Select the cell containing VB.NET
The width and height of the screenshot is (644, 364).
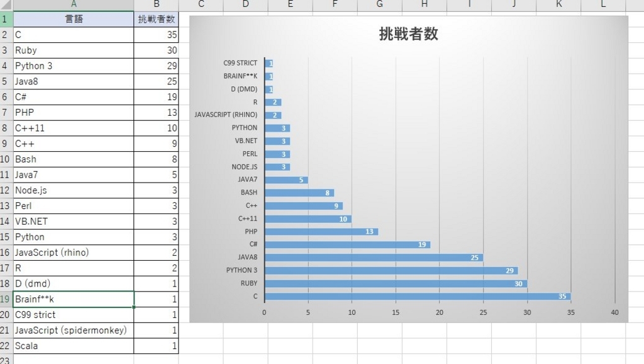click(74, 221)
